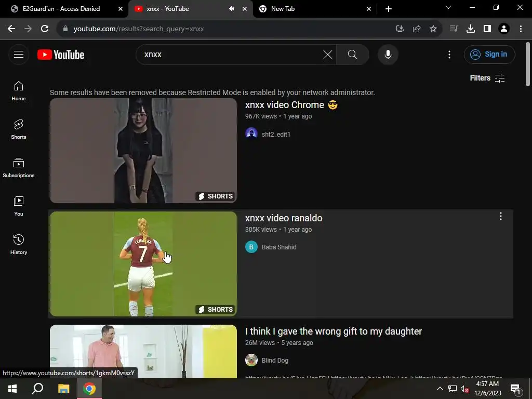The image size is (532, 399).
Task: Reload the page
Action: (x=45, y=29)
